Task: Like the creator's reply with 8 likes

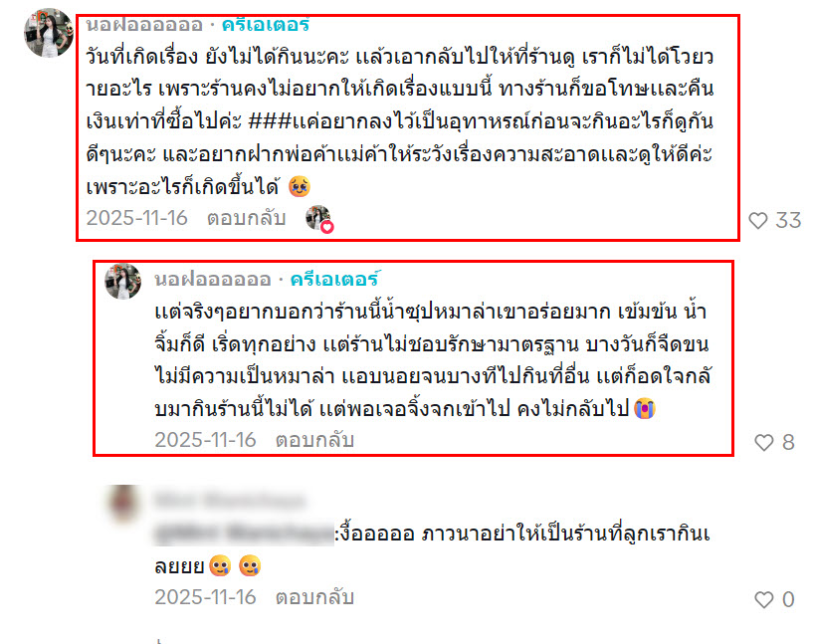Action: [x=763, y=442]
